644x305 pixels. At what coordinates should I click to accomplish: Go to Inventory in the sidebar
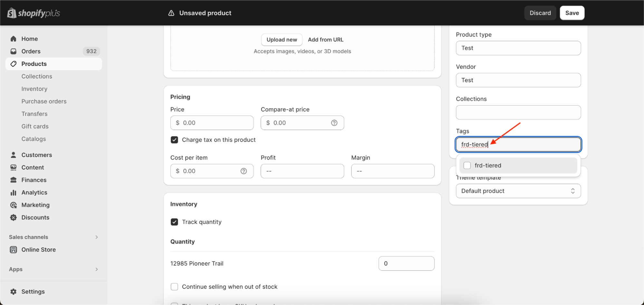click(34, 89)
